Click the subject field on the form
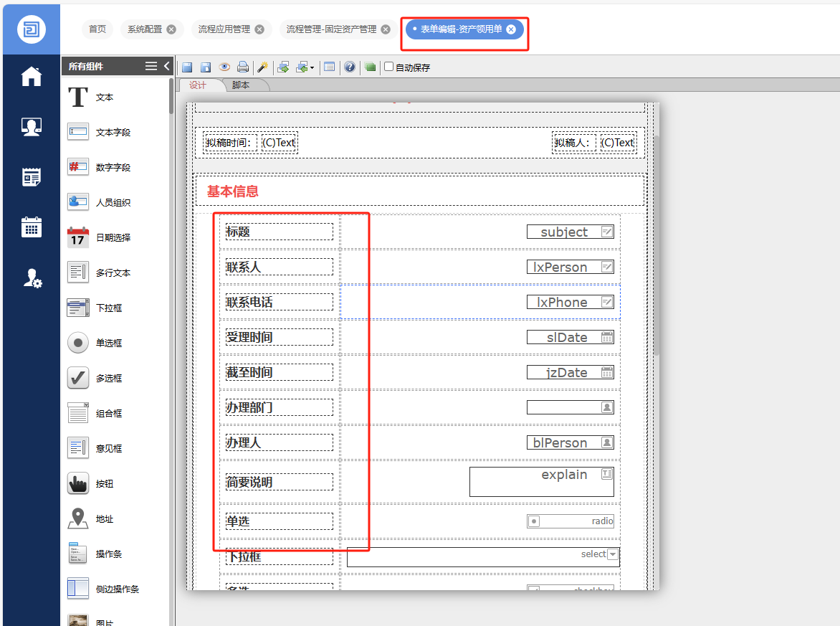Screen dimensions: 840x626 [570, 232]
